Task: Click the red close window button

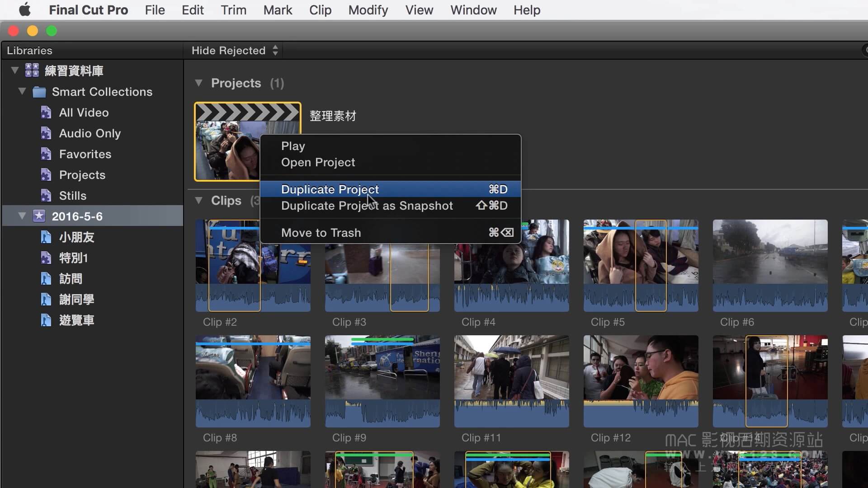Action: tap(14, 31)
